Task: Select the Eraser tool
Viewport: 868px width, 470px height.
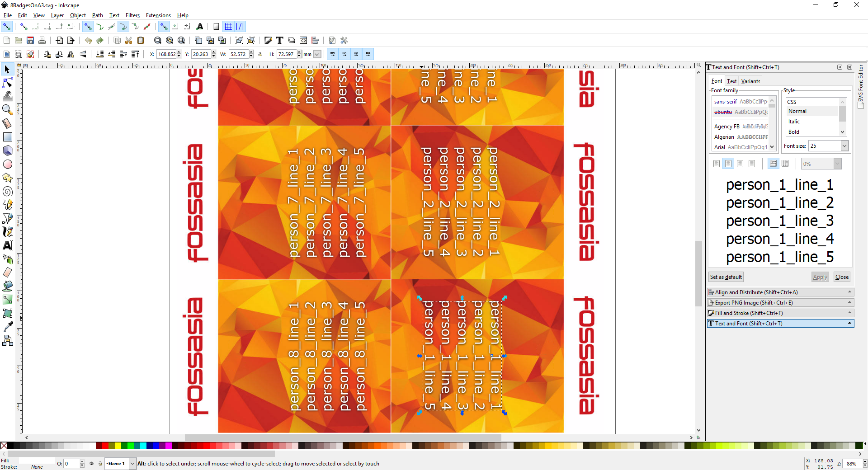Action: (7, 273)
